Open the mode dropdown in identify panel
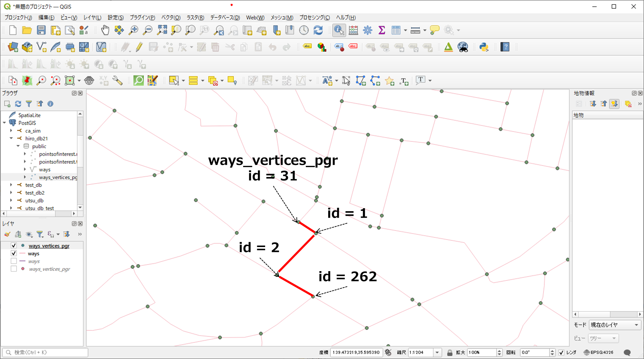The height and width of the screenshot is (359, 644). pyautogui.click(x=615, y=325)
